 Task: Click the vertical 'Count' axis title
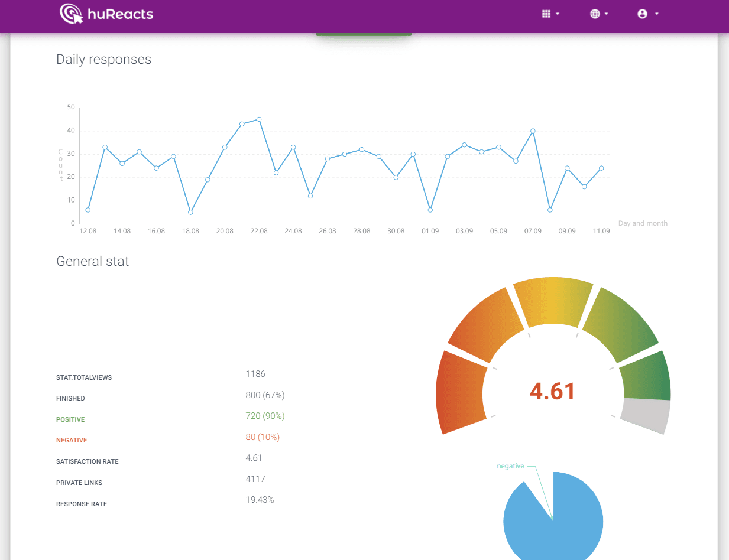(60, 165)
